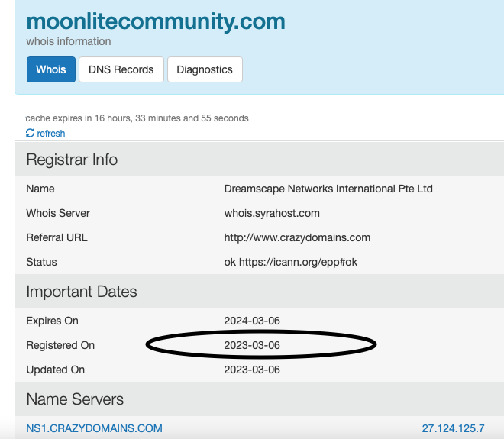
Task: Open the NS1.CRAZYDOMAINS.COM name server link
Action: point(94,428)
